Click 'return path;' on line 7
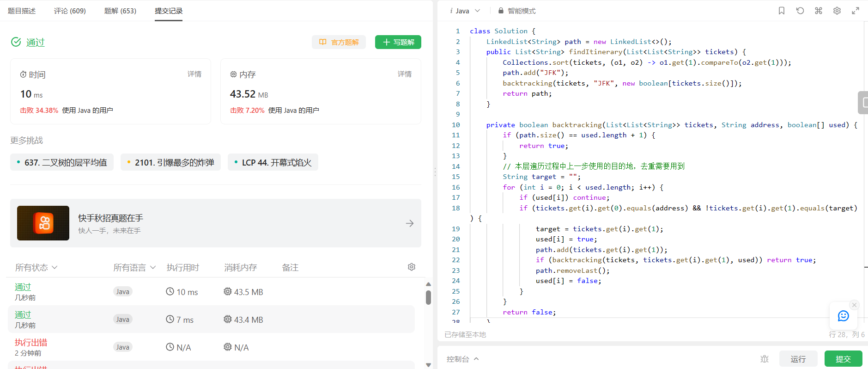The width and height of the screenshot is (868, 369). coord(527,93)
